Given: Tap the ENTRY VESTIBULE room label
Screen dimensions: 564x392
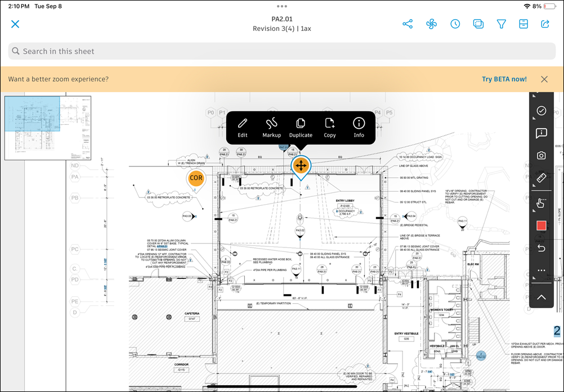Looking at the screenshot, I should (406, 334).
